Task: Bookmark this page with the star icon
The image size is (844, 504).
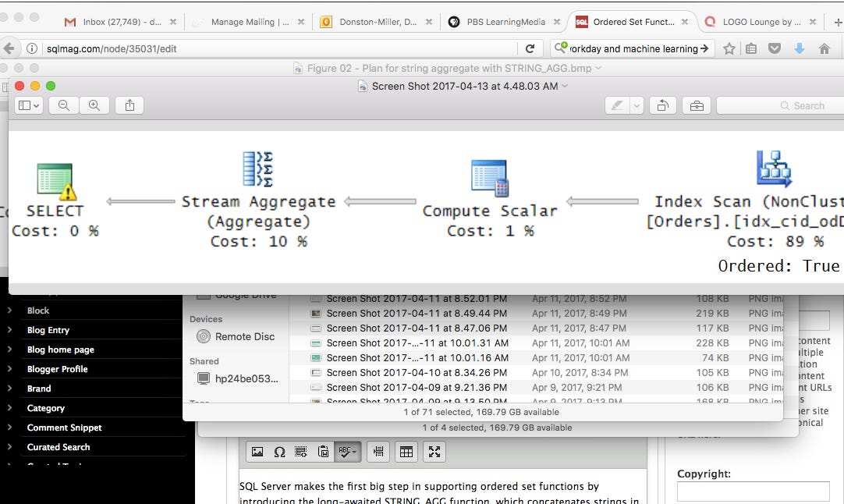Action: click(x=729, y=48)
